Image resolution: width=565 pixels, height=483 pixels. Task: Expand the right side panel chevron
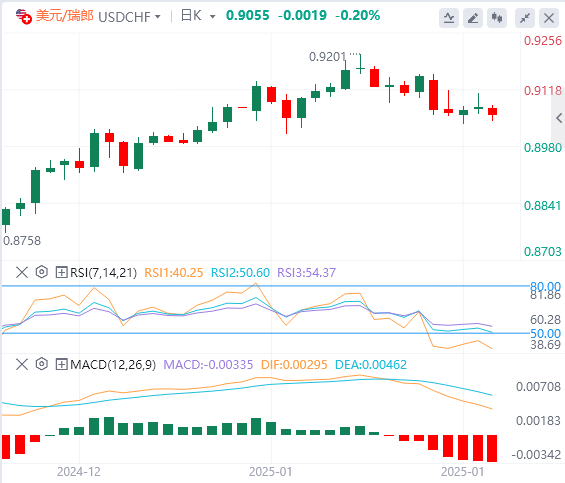click(559, 118)
